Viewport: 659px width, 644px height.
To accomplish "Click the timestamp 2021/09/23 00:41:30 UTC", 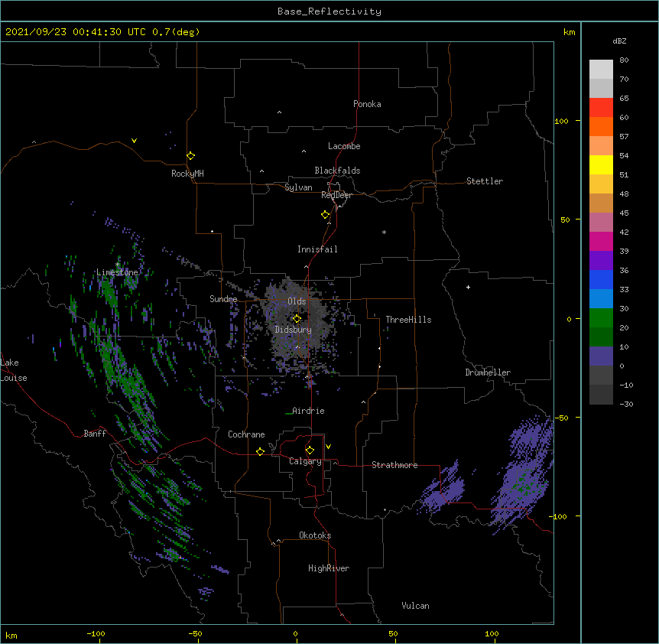I will [x=76, y=32].
